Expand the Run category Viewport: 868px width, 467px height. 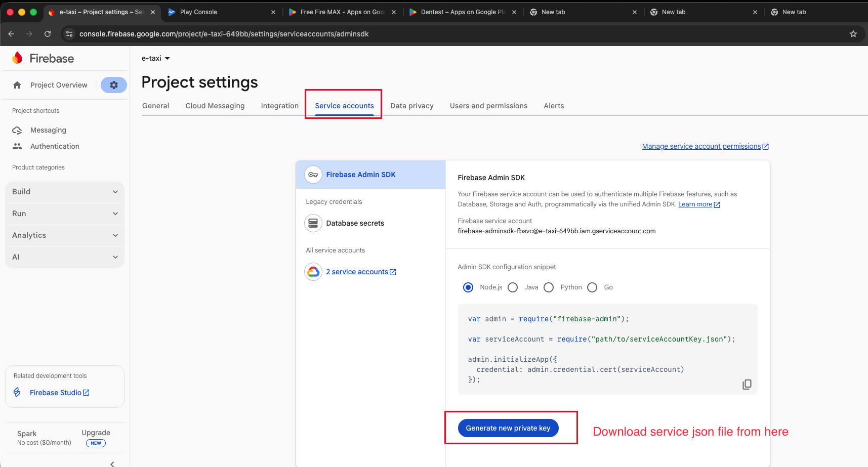(65, 214)
